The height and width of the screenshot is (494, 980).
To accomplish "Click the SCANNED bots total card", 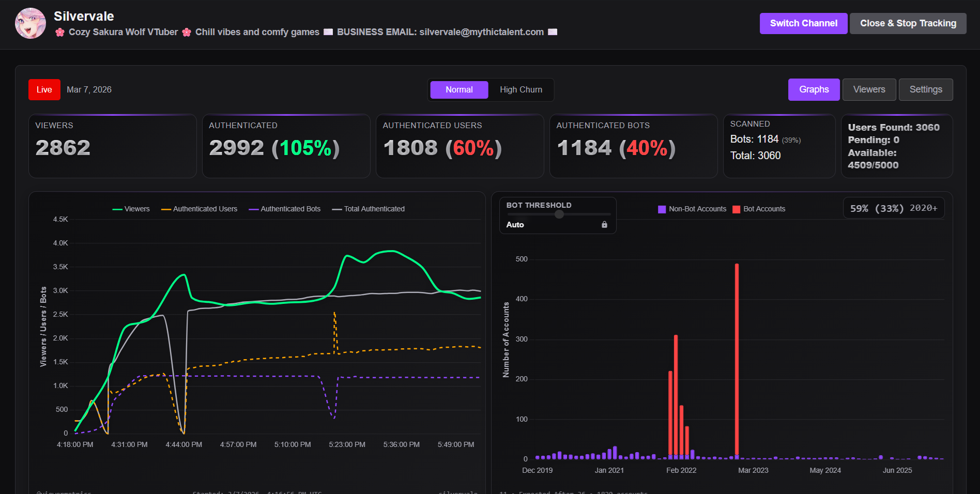I will pyautogui.click(x=779, y=146).
